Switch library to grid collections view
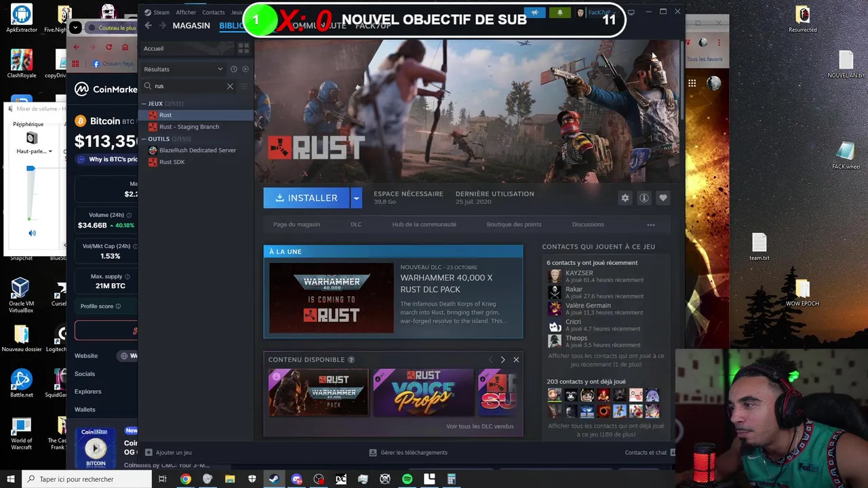868x488 pixels. [243, 48]
